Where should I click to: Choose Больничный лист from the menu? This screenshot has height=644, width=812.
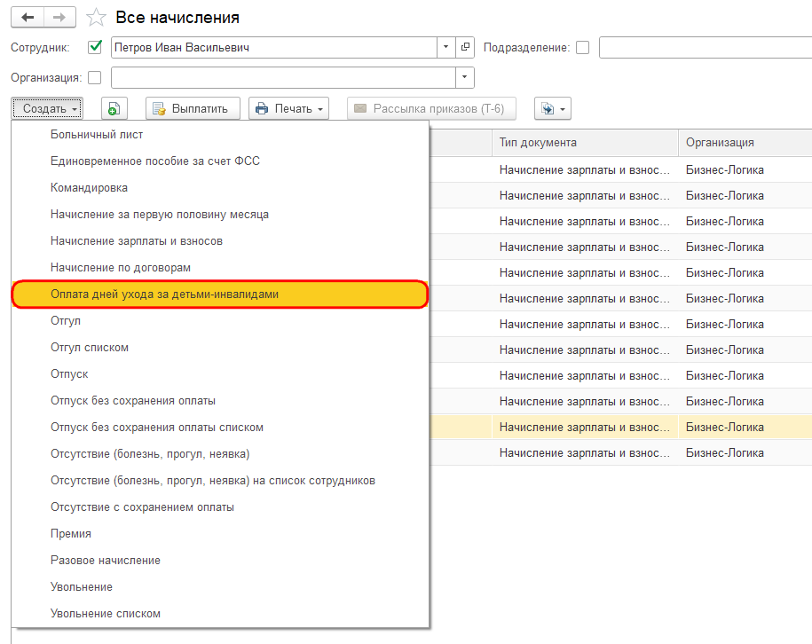point(220,135)
